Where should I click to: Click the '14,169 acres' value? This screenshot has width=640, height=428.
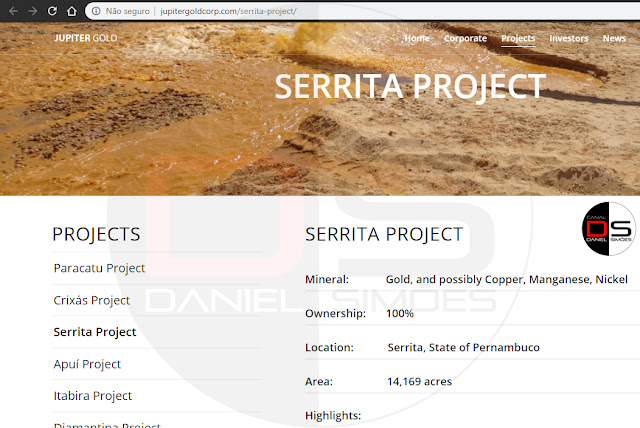[420, 381]
